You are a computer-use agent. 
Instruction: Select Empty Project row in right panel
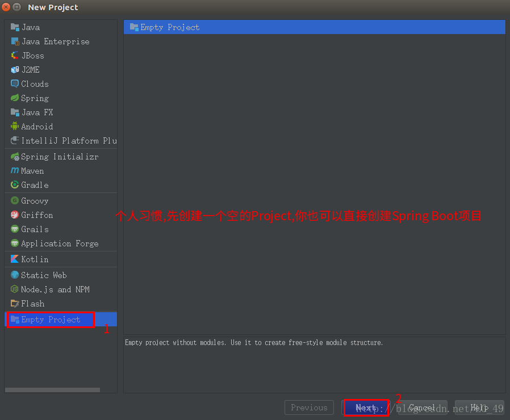coord(315,27)
